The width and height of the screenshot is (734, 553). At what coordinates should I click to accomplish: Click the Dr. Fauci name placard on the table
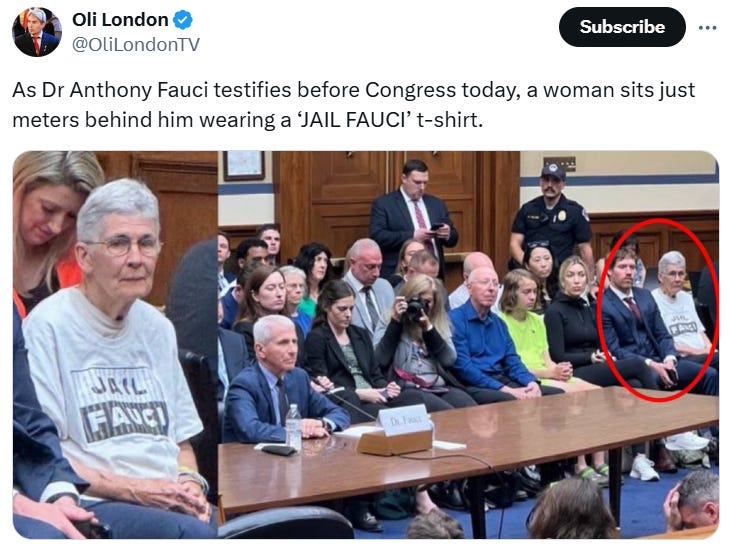click(x=404, y=420)
